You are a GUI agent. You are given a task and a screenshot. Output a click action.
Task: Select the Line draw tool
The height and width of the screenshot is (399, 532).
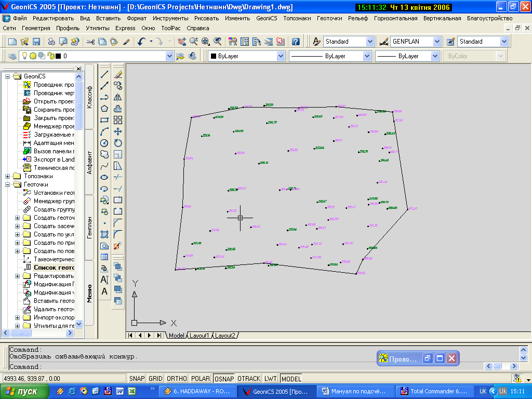[x=104, y=74]
